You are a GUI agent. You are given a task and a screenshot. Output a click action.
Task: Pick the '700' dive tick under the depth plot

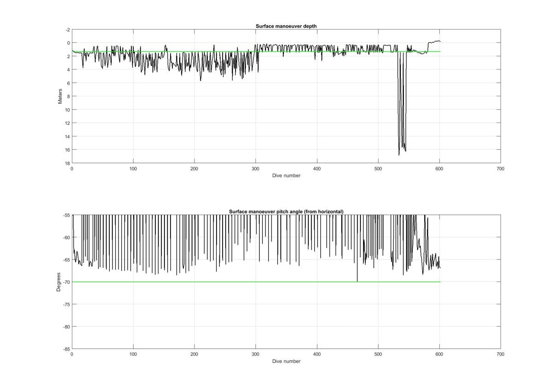click(500, 169)
